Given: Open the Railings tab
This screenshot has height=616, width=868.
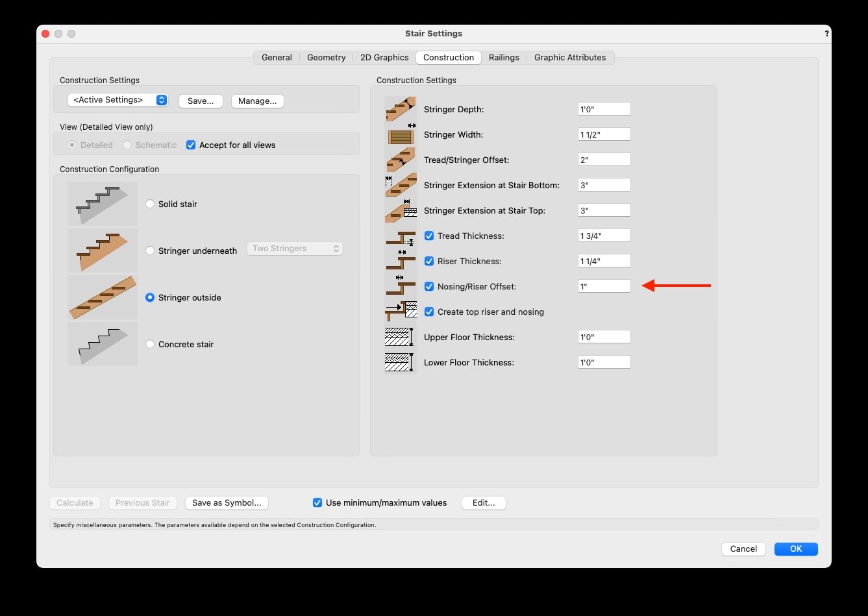Looking at the screenshot, I should point(504,57).
